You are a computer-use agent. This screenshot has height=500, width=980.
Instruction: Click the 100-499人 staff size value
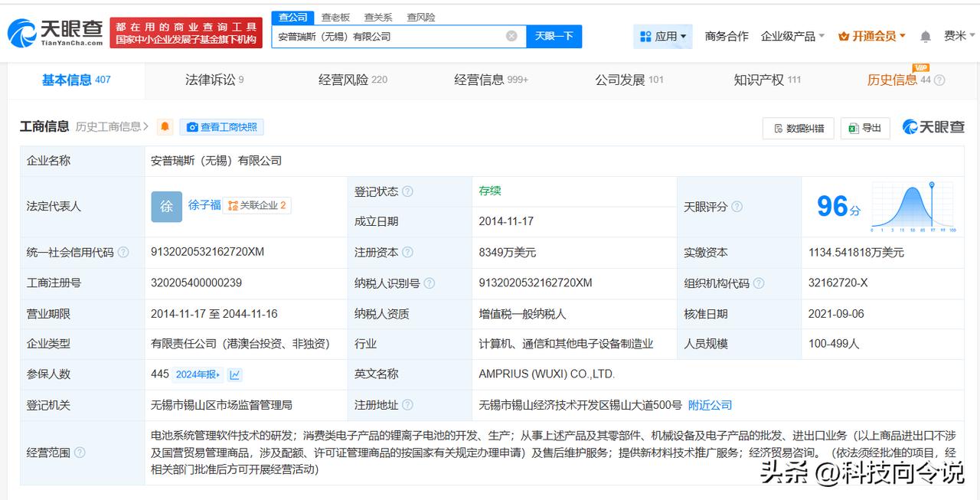pos(834,344)
